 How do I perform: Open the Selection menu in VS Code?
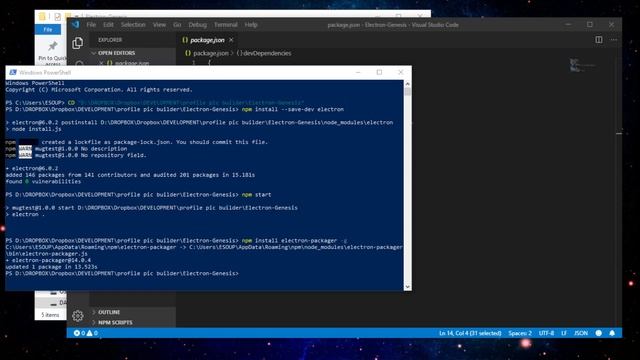133,24
